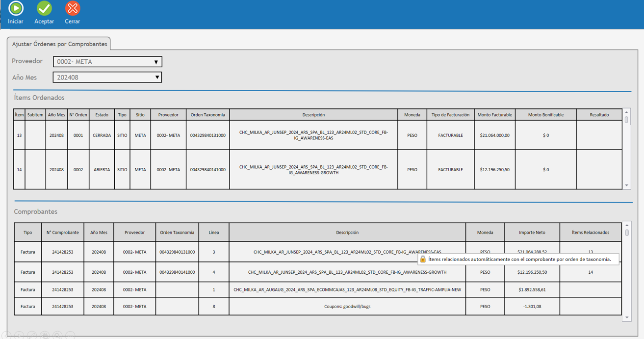Click the faint three-dots more options icon
This screenshot has height=339, width=644.
point(71,336)
